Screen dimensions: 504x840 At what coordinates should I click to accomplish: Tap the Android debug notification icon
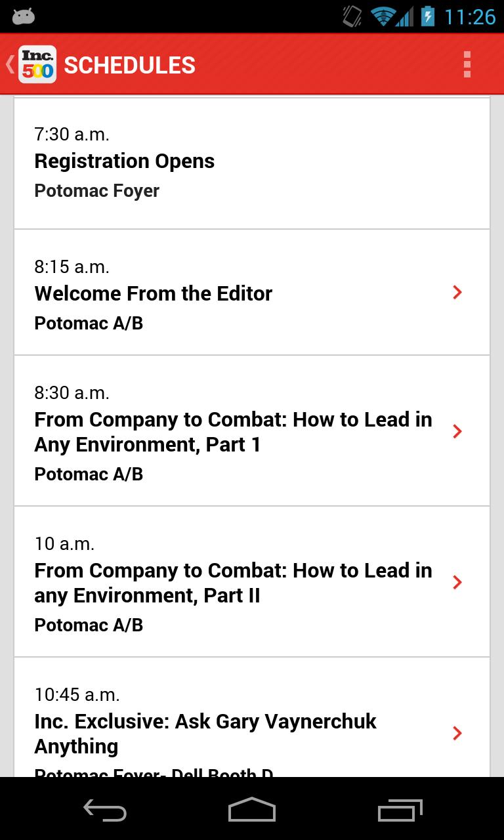[x=23, y=16]
